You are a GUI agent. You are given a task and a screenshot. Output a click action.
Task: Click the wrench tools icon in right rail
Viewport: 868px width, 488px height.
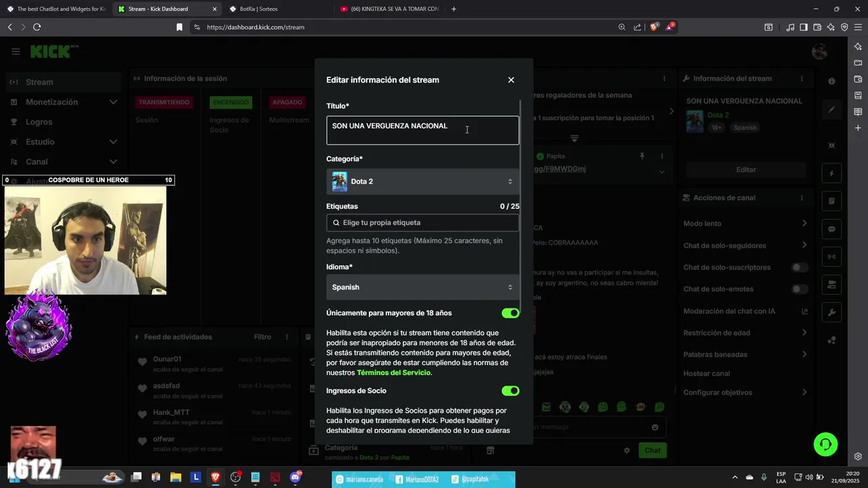[x=832, y=312]
